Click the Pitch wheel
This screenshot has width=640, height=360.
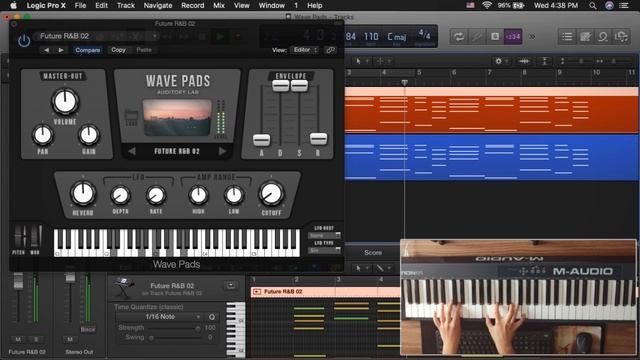[19, 236]
